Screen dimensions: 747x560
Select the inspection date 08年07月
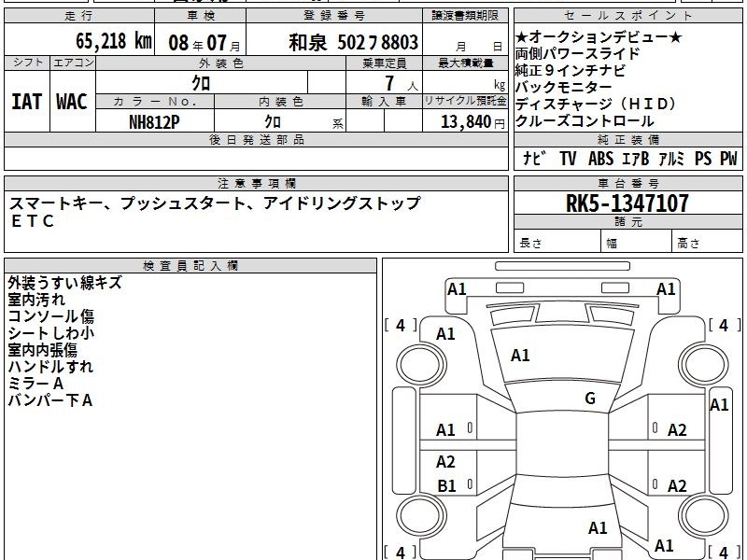(204, 43)
